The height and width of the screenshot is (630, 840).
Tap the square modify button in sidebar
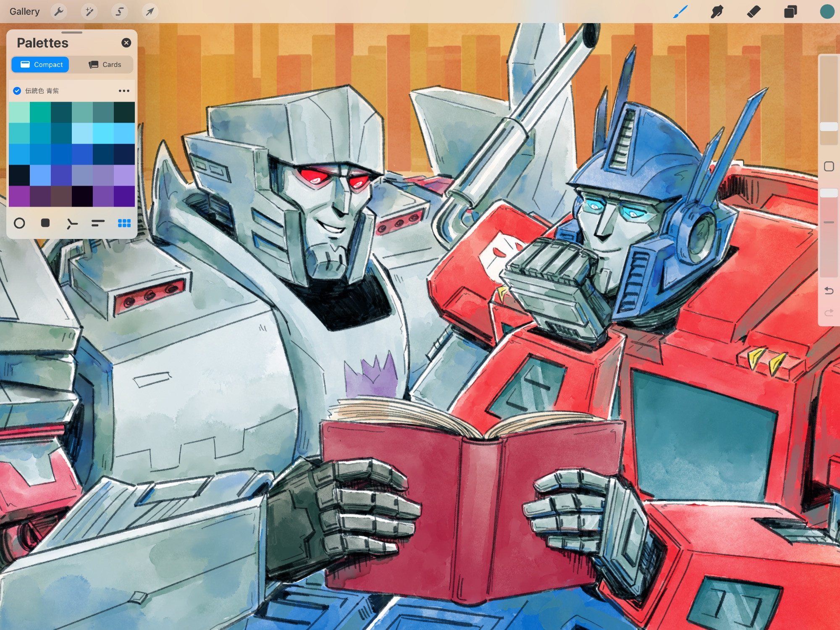[829, 166]
